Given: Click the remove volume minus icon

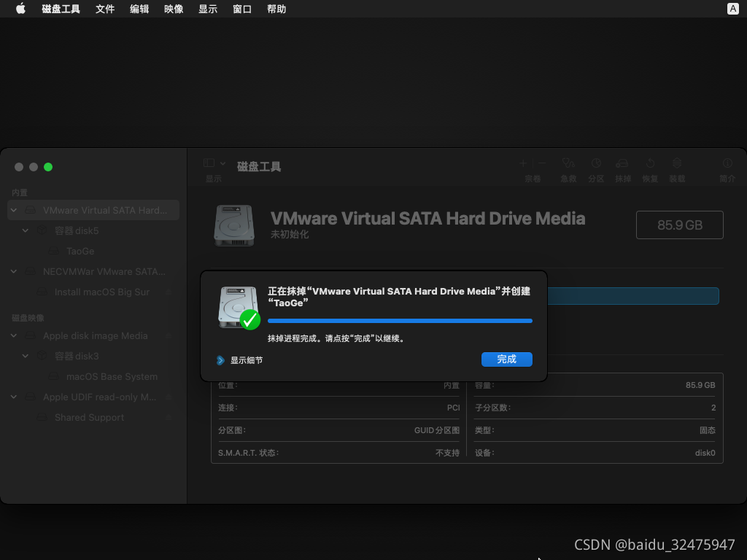Looking at the screenshot, I should click(x=542, y=163).
